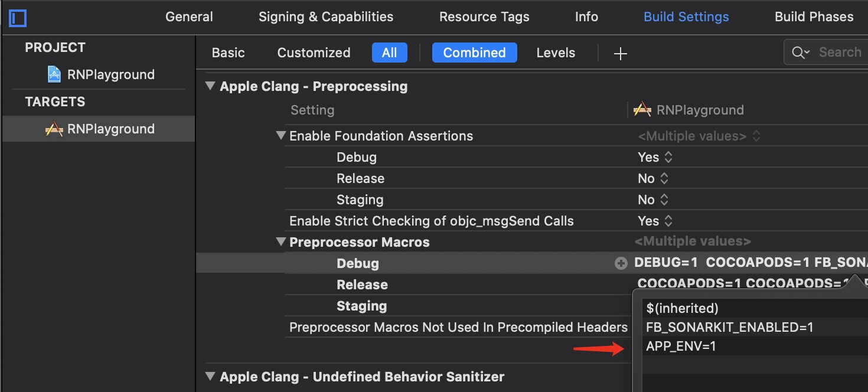
Task: Switch to the Build Phases tab
Action: click(x=814, y=17)
